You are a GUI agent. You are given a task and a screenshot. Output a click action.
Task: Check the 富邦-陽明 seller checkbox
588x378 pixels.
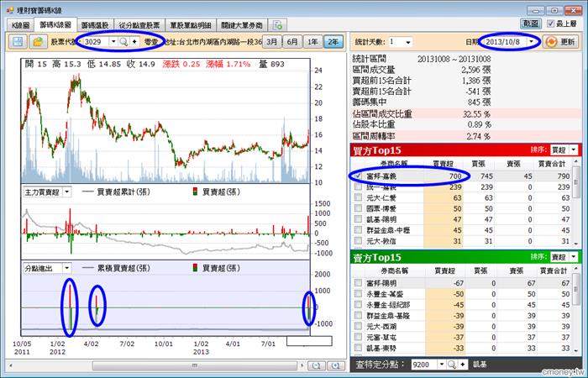[358, 283]
